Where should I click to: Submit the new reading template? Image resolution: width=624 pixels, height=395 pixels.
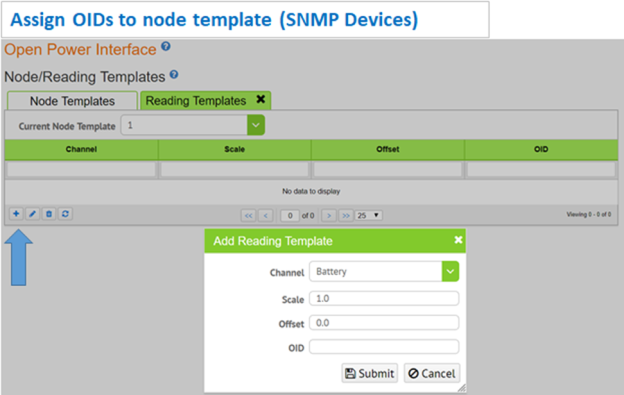pos(370,373)
